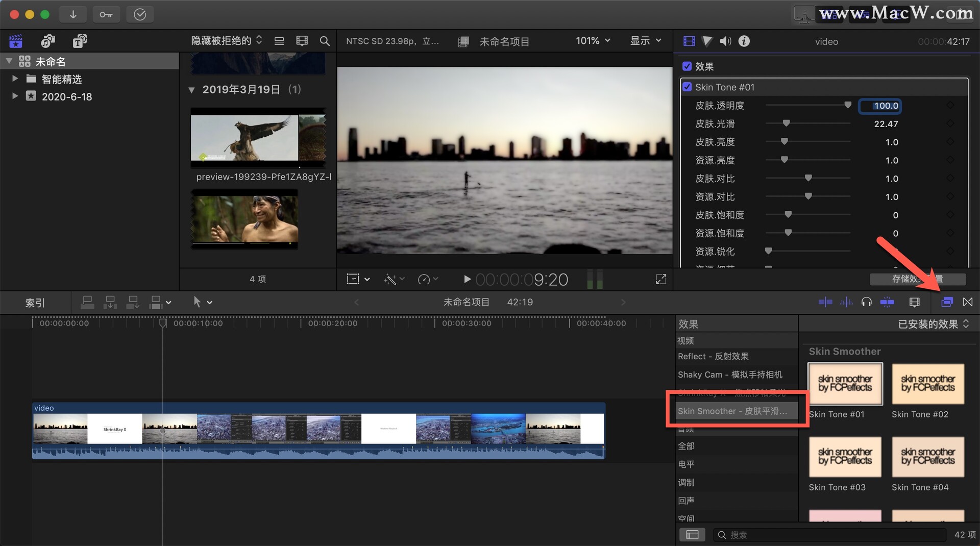This screenshot has height=546, width=980.
Task: Select Skin Smoother - 皮肤平滑 category
Action: coord(737,411)
